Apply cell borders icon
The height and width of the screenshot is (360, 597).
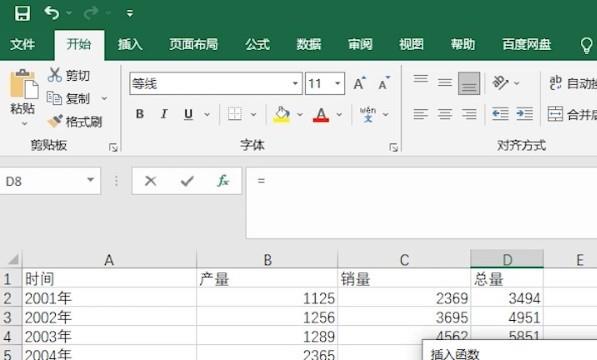click(x=235, y=114)
